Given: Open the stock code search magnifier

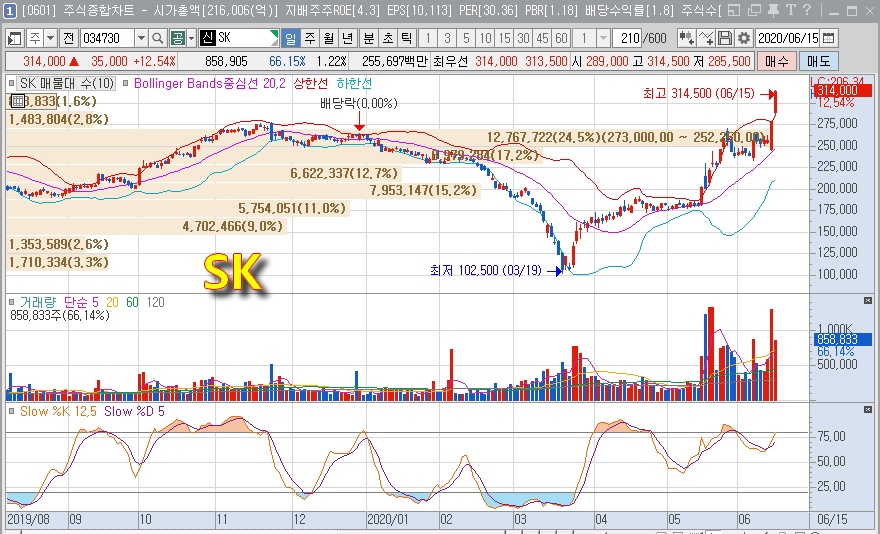Looking at the screenshot, I should [x=158, y=38].
